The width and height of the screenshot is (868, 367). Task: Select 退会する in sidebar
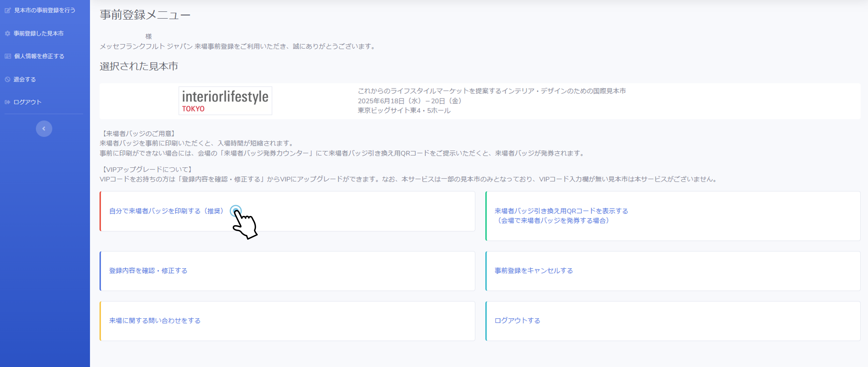25,80
